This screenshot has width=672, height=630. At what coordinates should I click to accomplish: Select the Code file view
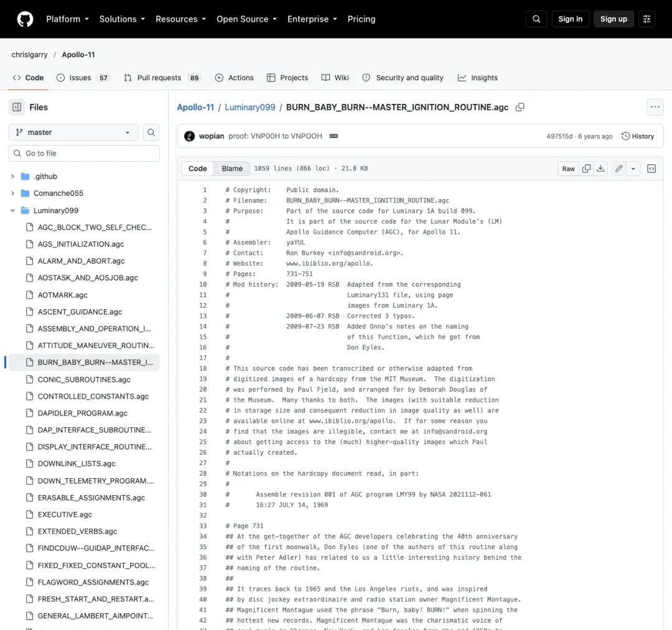point(198,169)
